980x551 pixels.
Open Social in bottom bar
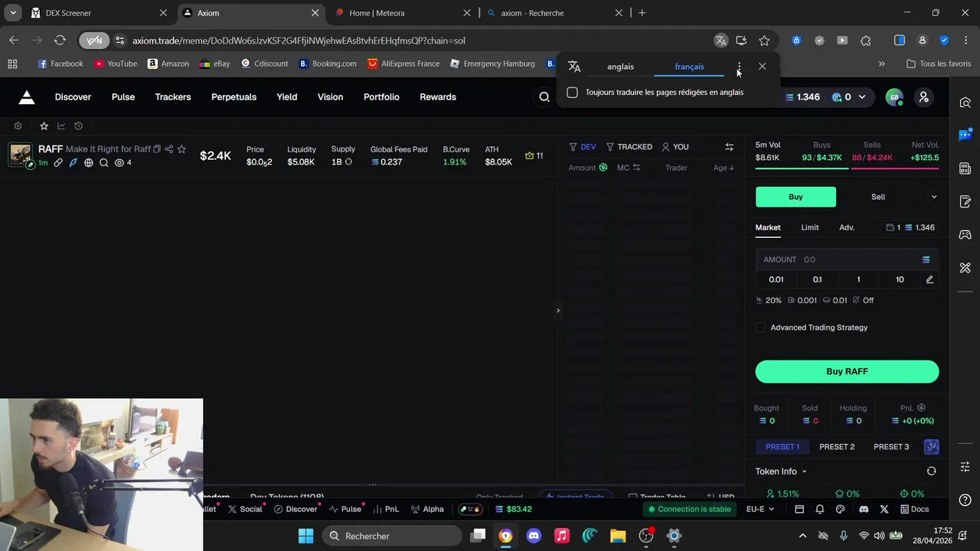[245, 509]
